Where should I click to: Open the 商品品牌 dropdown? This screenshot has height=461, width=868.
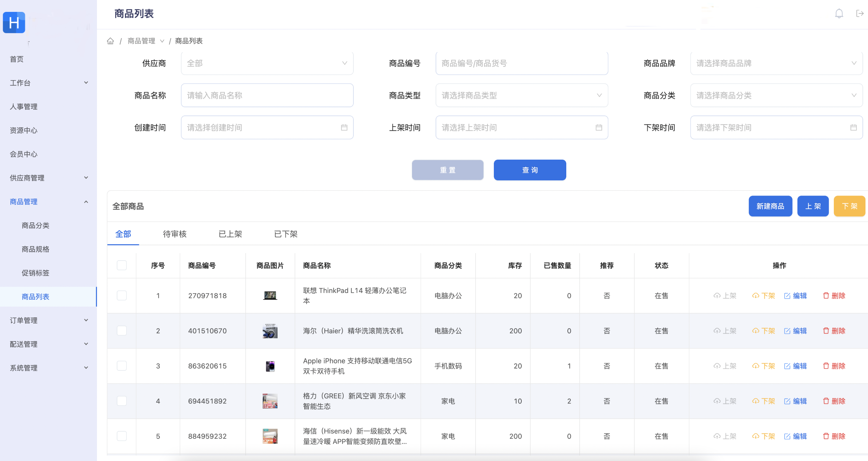pos(776,63)
